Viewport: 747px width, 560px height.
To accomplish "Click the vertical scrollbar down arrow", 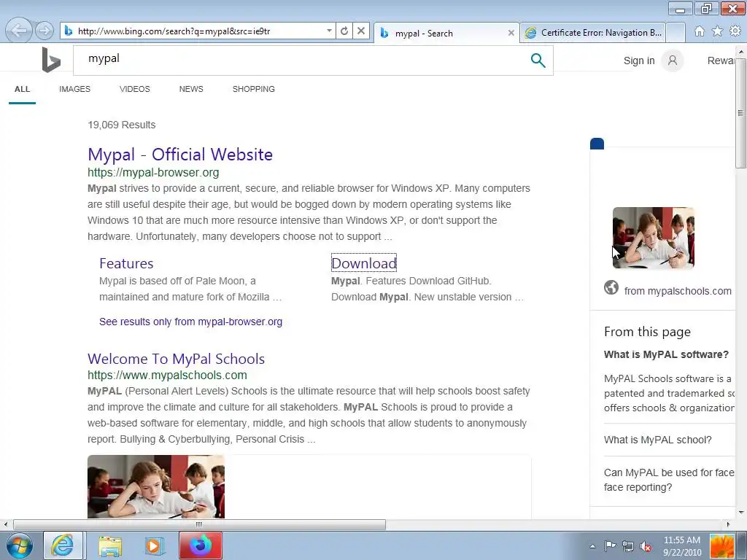I will click(740, 513).
